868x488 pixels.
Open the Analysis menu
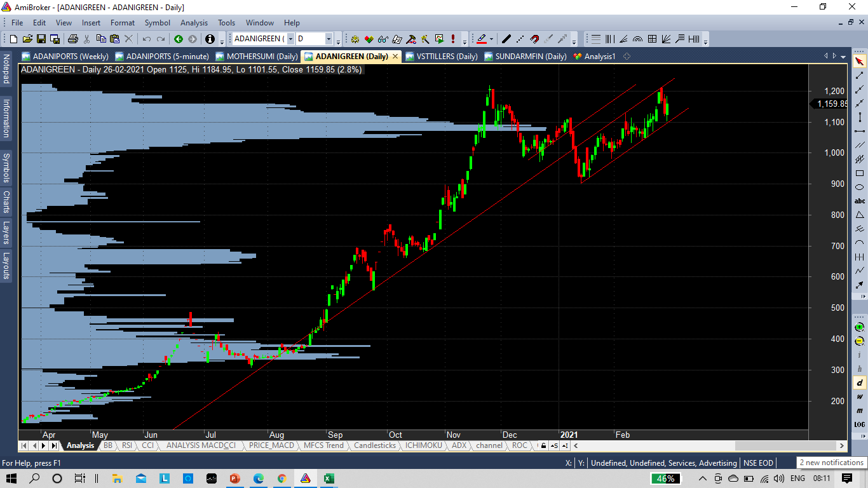194,23
